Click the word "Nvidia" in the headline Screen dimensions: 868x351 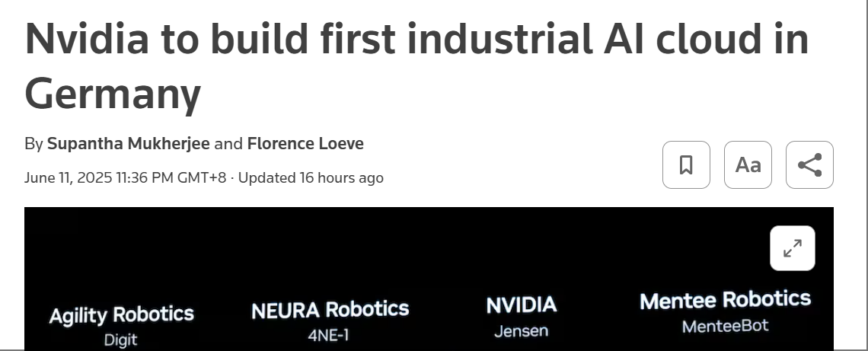86,40
